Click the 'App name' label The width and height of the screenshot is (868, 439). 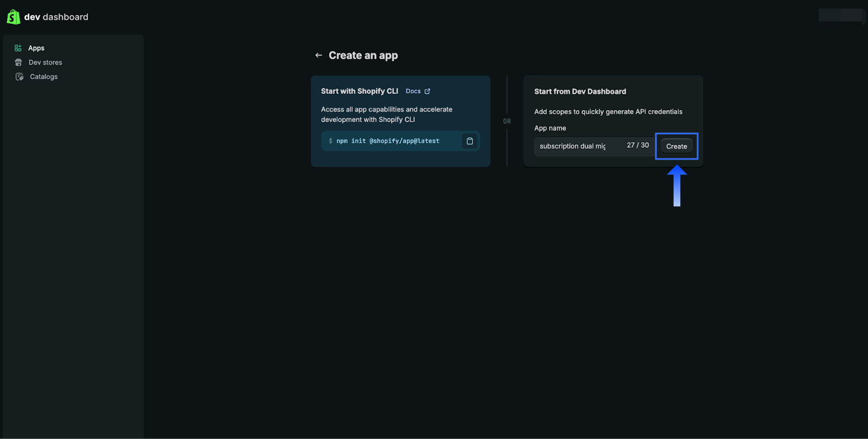[x=550, y=128]
